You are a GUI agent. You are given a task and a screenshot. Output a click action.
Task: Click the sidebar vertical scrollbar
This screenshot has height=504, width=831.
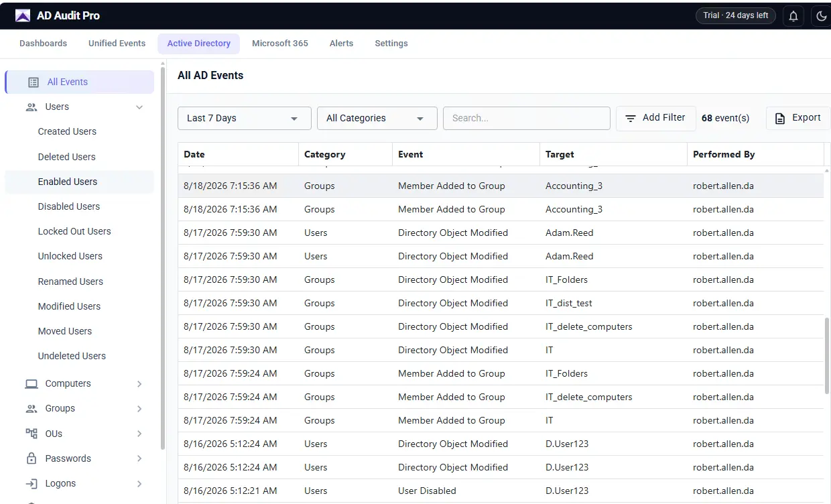(x=163, y=258)
